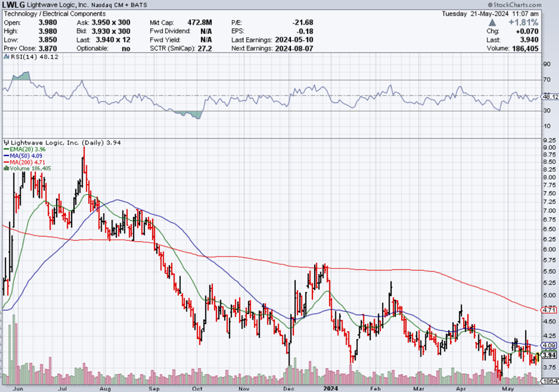Viewport: 559px width, 392px height.
Task: Click the Apr label on the time axis
Action: pyautogui.click(x=461, y=388)
